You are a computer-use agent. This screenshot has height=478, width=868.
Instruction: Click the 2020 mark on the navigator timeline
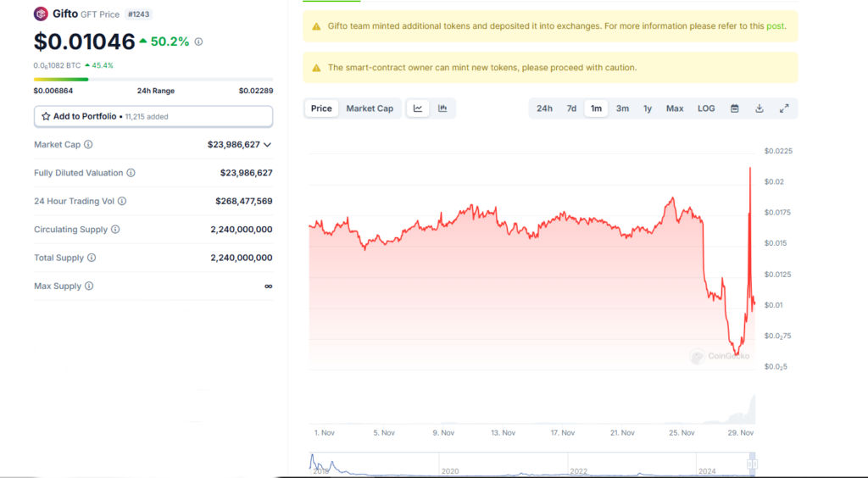(x=450, y=471)
